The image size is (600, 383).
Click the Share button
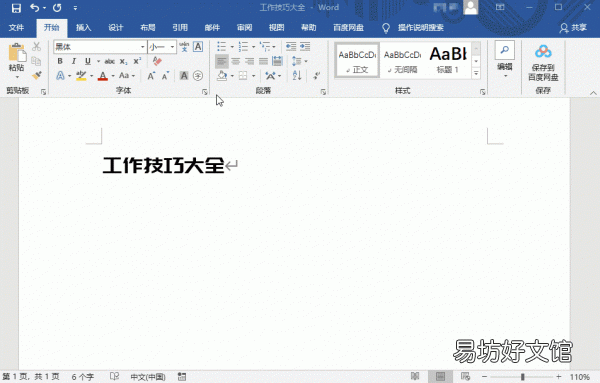(573, 28)
